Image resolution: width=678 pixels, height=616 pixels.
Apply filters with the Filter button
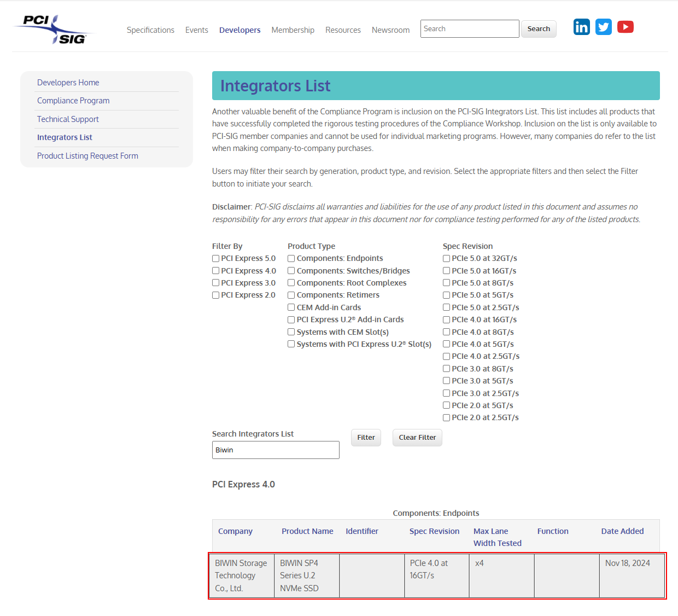tap(366, 438)
